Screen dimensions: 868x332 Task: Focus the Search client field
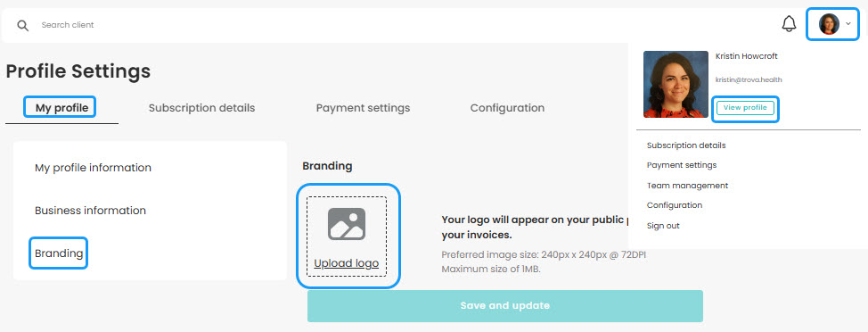point(388,25)
